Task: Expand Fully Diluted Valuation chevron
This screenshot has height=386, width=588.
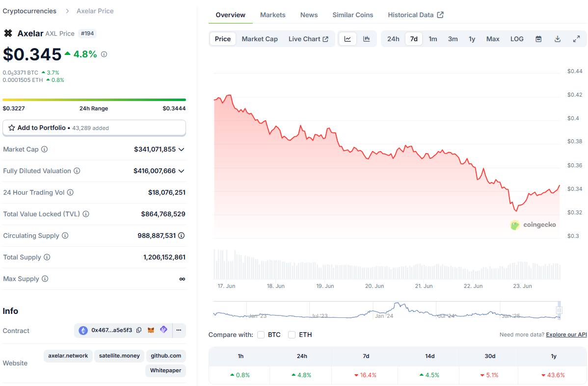Action: coord(182,171)
